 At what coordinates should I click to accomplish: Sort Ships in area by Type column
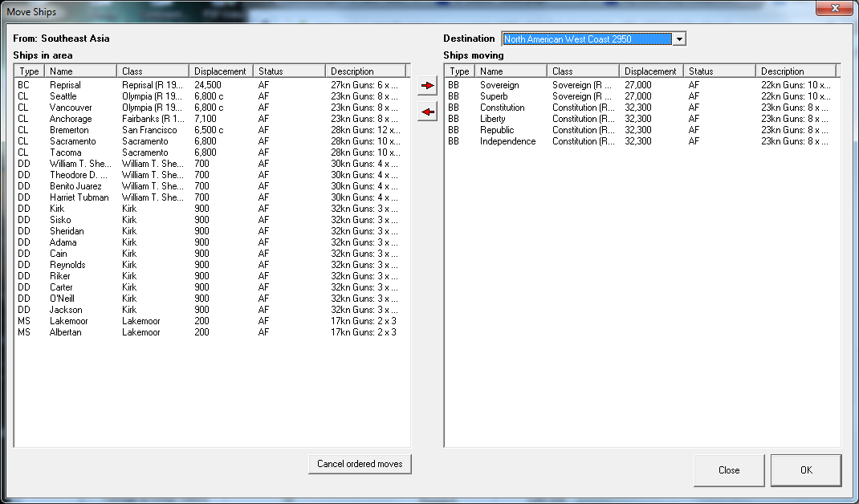[30, 71]
